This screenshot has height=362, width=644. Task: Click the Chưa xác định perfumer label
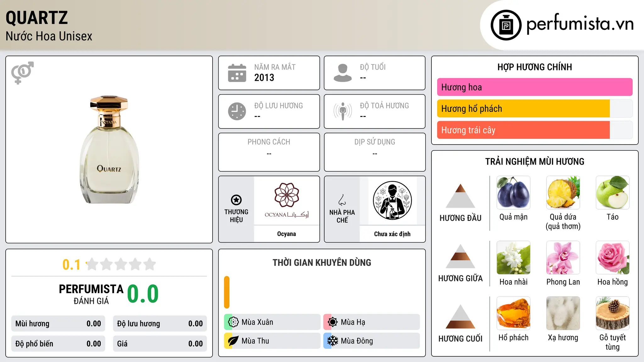[392, 234]
